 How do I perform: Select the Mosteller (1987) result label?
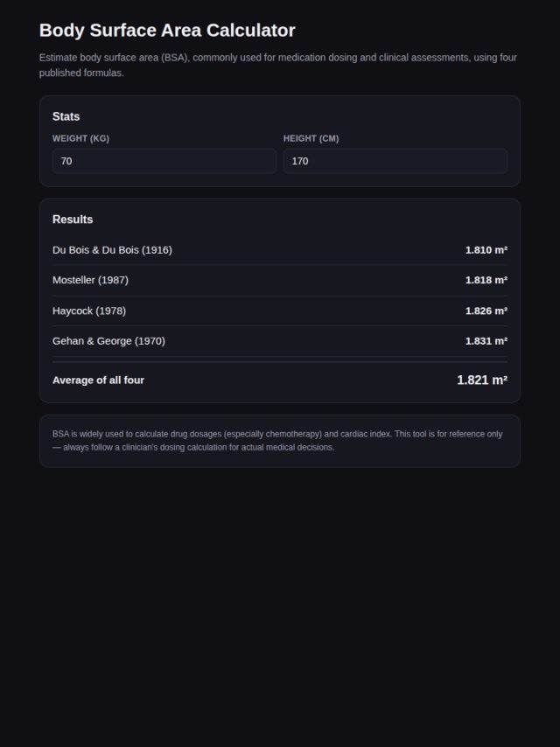point(90,280)
